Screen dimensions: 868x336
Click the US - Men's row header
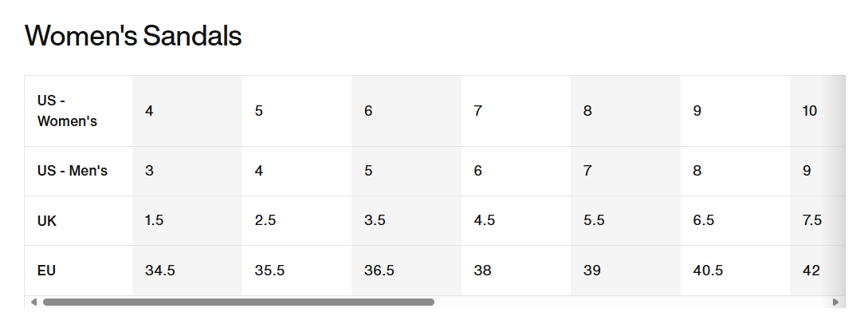[79, 172]
